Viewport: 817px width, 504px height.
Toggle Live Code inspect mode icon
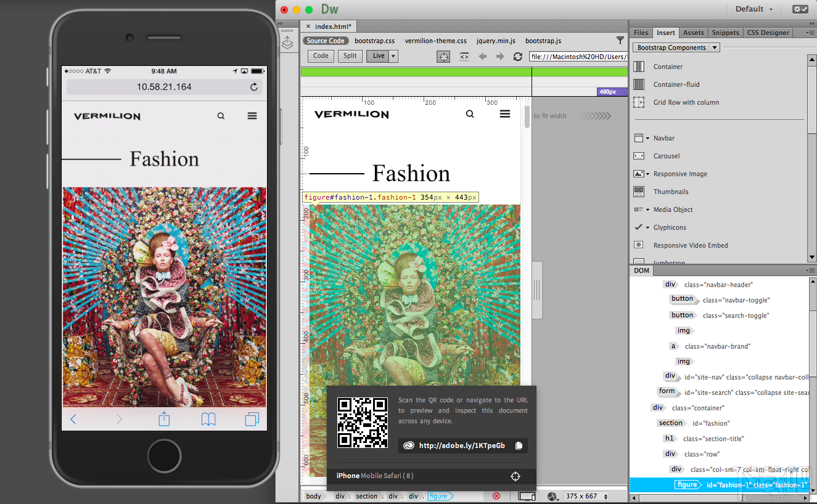click(464, 57)
